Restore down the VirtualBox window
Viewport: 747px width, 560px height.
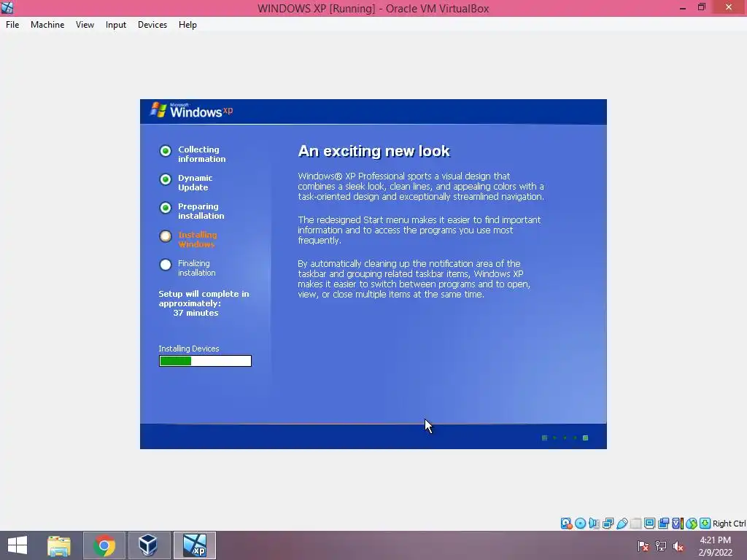click(702, 7)
